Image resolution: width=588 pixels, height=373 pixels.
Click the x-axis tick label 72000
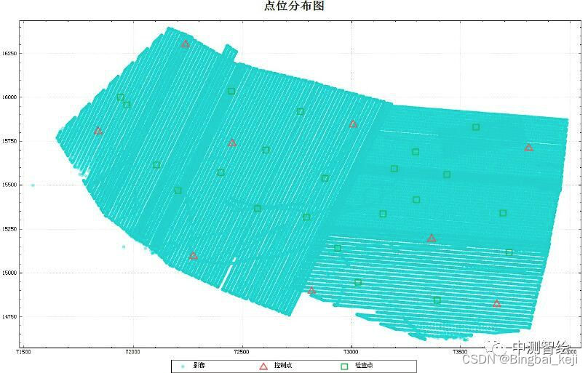click(132, 352)
